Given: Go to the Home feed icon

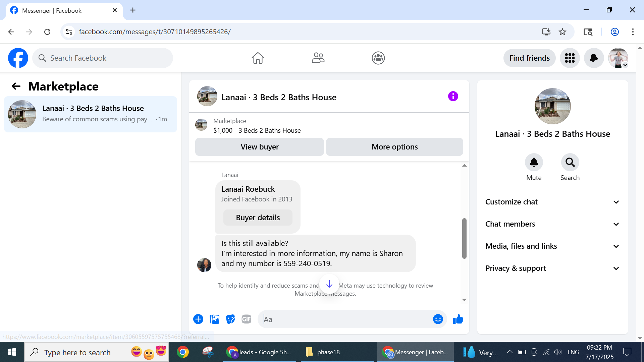Looking at the screenshot, I should pyautogui.click(x=258, y=58).
